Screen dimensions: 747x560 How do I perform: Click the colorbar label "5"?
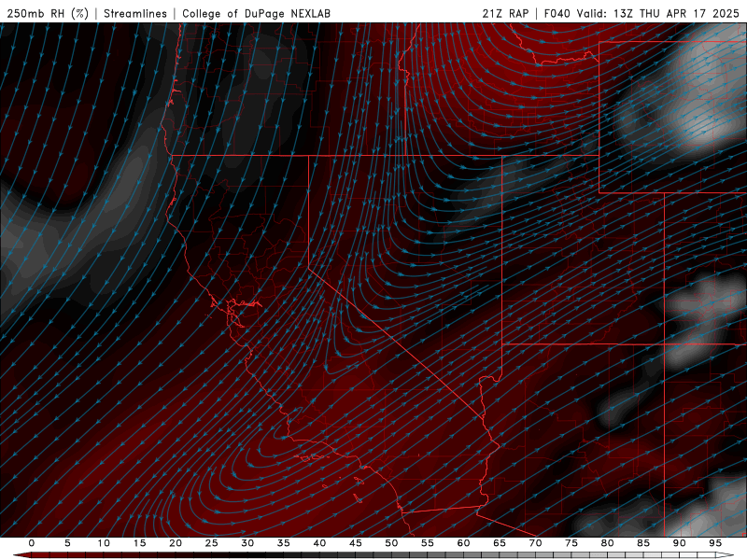(x=67, y=543)
